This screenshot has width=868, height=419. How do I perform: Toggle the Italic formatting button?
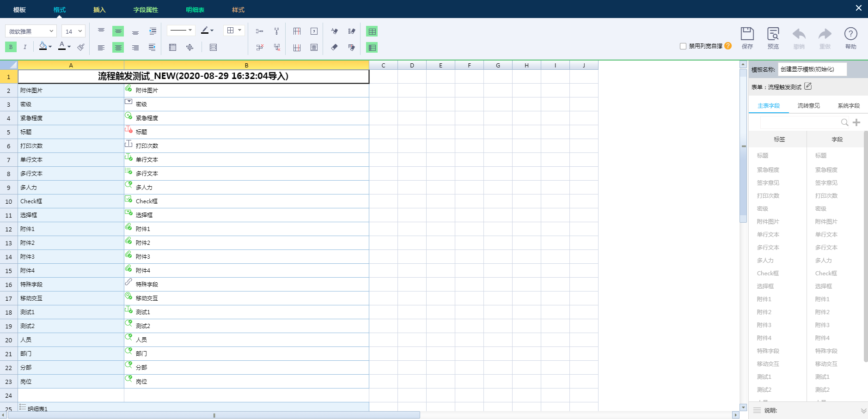point(25,47)
